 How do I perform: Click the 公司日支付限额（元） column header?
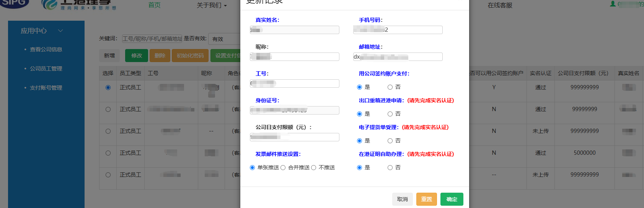584,73
